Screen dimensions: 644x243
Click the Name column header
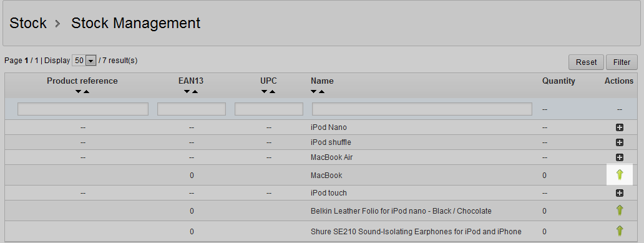point(322,81)
